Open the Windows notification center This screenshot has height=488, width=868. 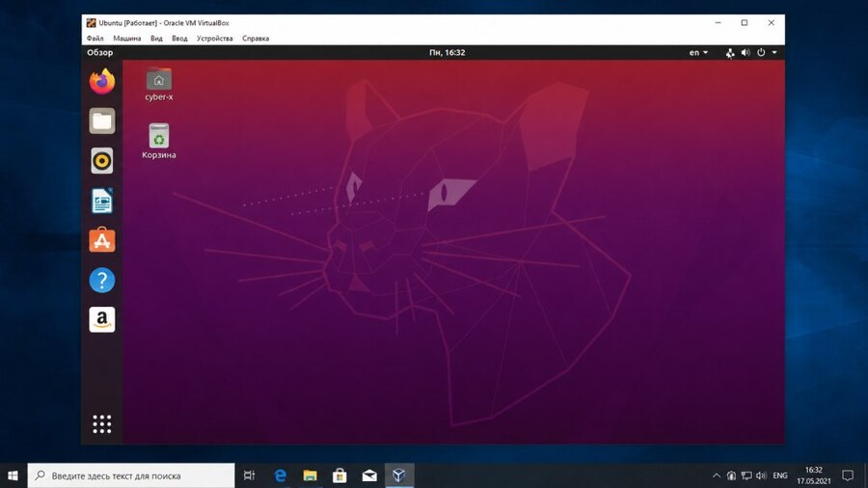point(848,475)
